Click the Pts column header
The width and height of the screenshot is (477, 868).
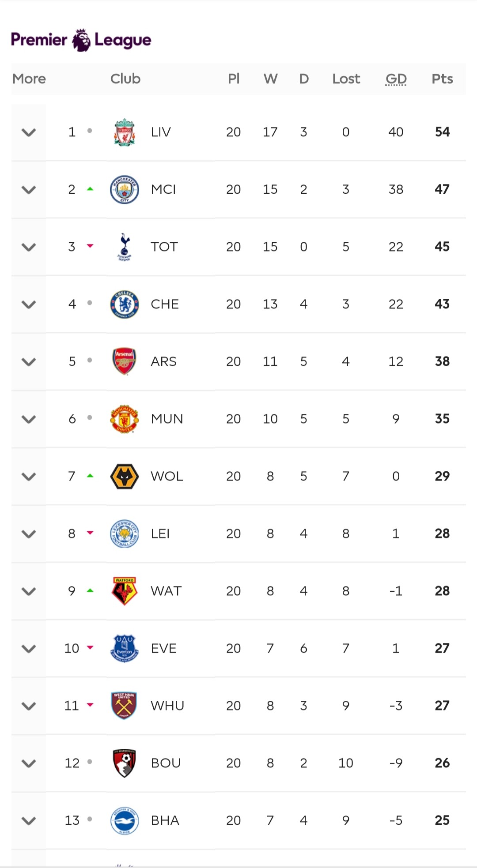point(442,79)
